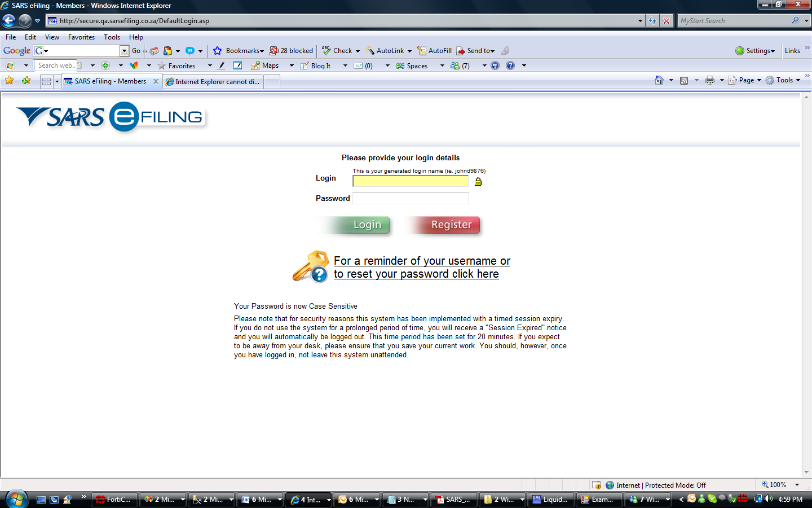Click the Google toolbar Bookmarks star
The height and width of the screenshot is (508, 812).
point(217,51)
